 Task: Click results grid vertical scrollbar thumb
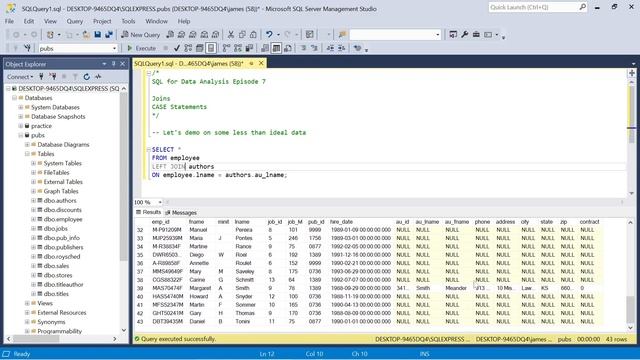coord(631,309)
